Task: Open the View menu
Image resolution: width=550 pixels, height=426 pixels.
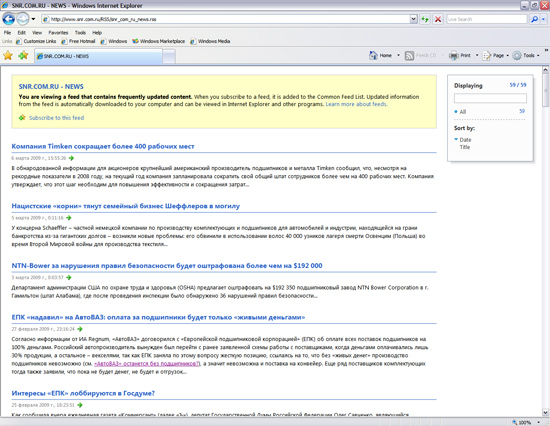Action: [37, 33]
